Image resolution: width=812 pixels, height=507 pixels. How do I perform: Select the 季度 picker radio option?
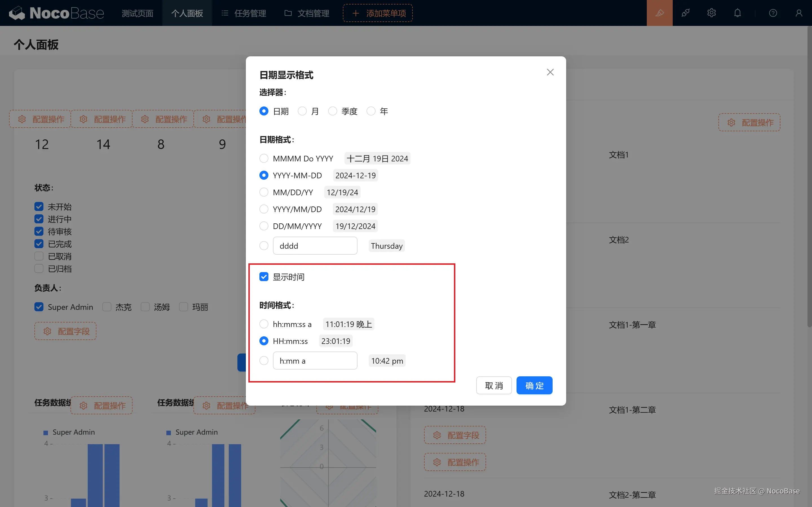pos(332,111)
